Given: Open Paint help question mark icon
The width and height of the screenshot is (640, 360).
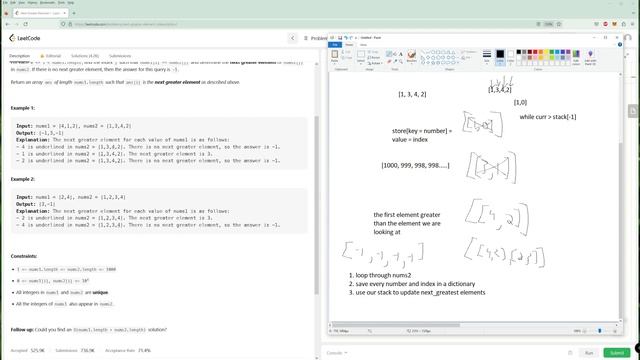Looking at the screenshot, I should pos(620,44).
